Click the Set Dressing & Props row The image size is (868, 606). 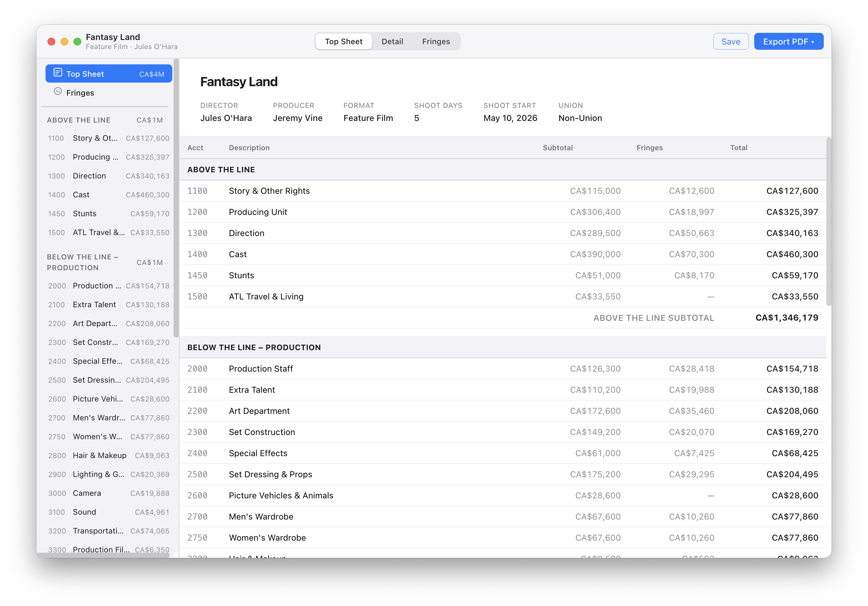click(x=503, y=475)
